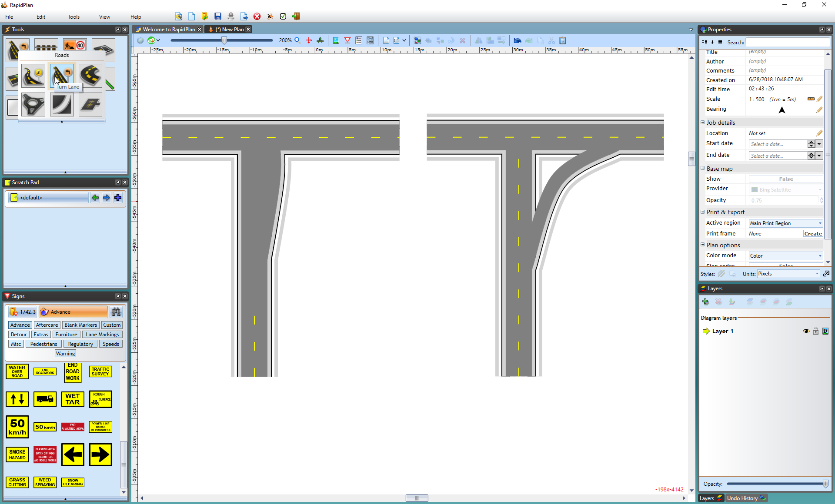Click the Warning signs filter button
This screenshot has width=835, height=504.
pos(65,353)
